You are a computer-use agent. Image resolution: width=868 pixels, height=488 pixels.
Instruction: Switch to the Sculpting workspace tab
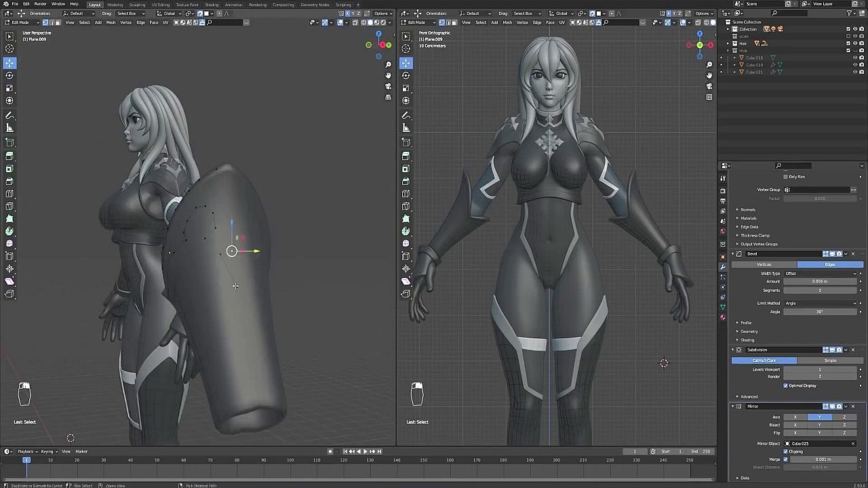point(137,5)
